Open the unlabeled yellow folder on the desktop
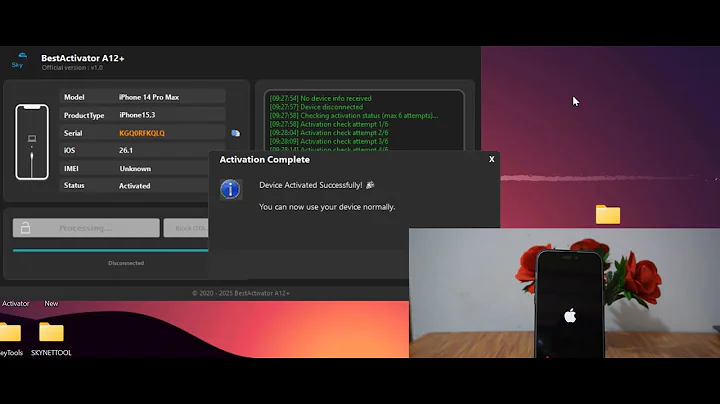The image size is (720, 404). (x=608, y=214)
